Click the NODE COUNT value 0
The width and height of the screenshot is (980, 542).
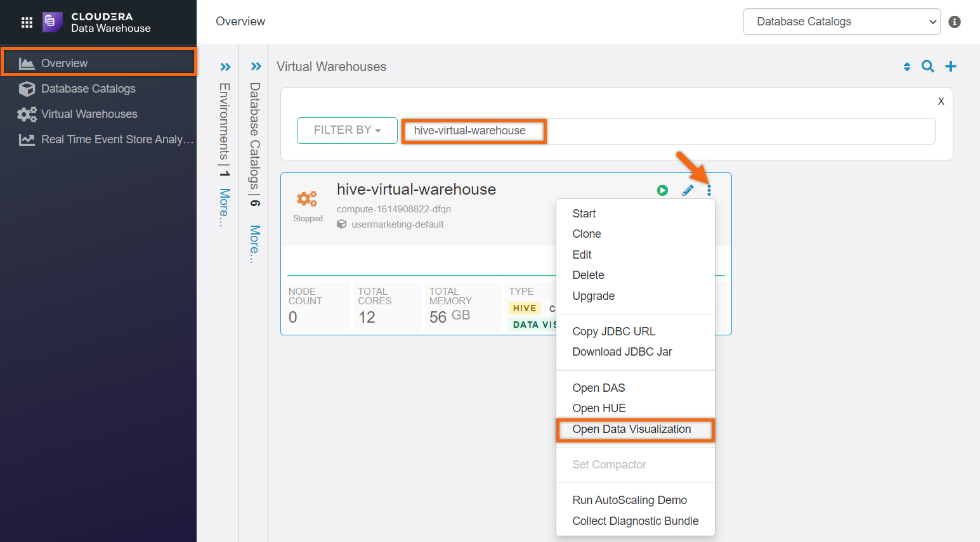click(293, 318)
